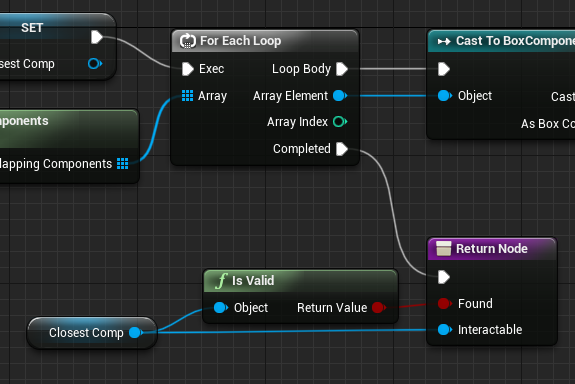Click the For Each Loop macro icon
This screenshot has width=575, height=384.
coord(188,41)
